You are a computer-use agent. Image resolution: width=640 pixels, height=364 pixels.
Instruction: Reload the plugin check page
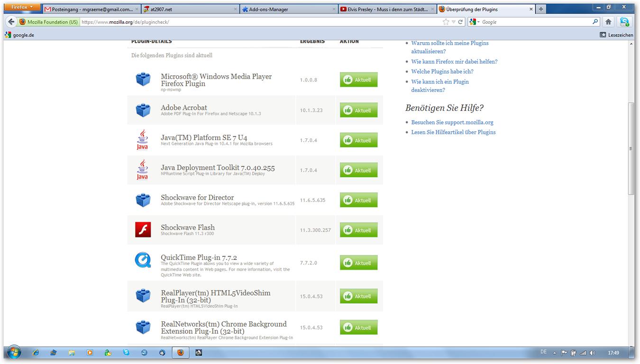pyautogui.click(x=460, y=22)
